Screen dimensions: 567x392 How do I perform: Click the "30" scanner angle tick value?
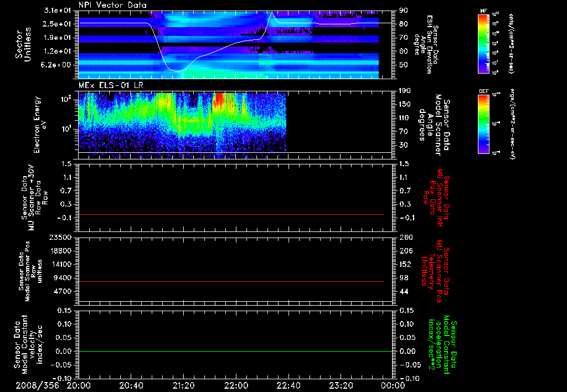point(404,145)
